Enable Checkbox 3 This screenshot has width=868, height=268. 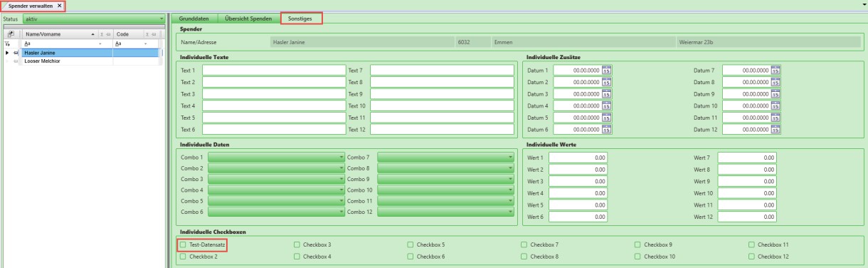coord(297,244)
